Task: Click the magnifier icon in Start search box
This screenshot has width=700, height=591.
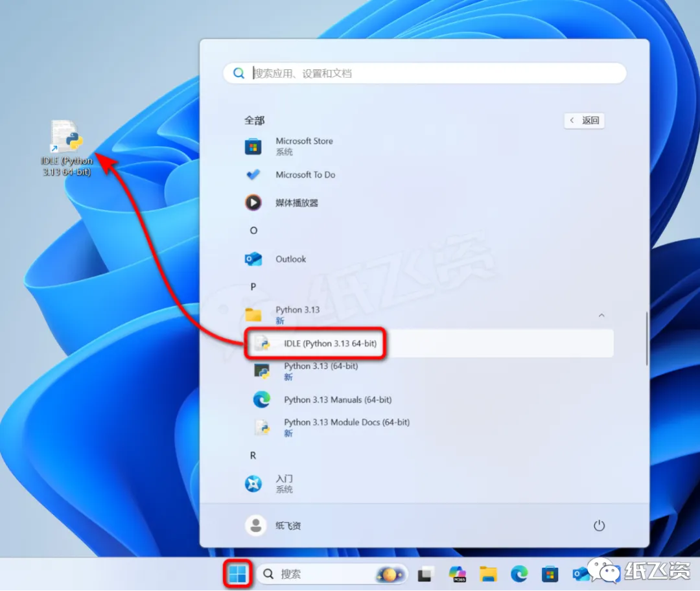Action: 239,73
